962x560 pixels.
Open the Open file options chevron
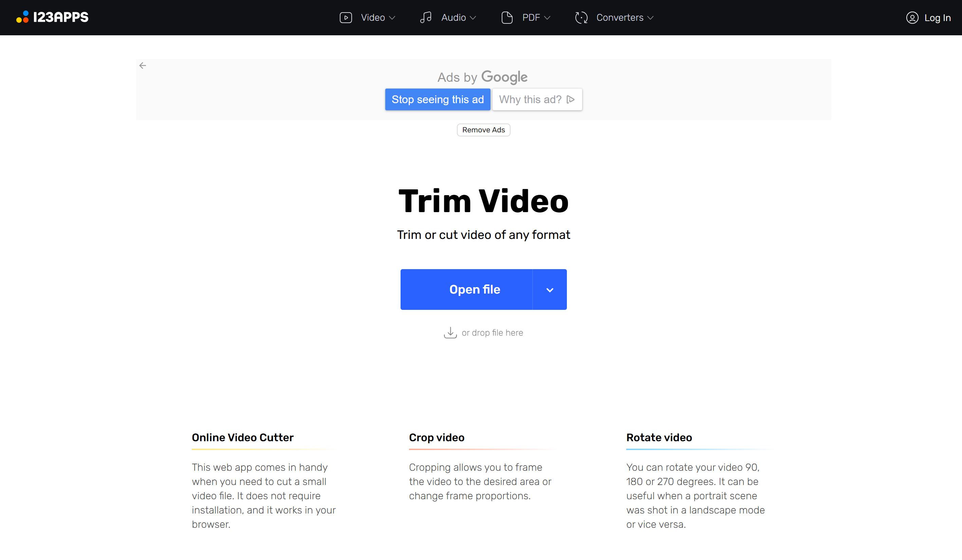click(550, 290)
